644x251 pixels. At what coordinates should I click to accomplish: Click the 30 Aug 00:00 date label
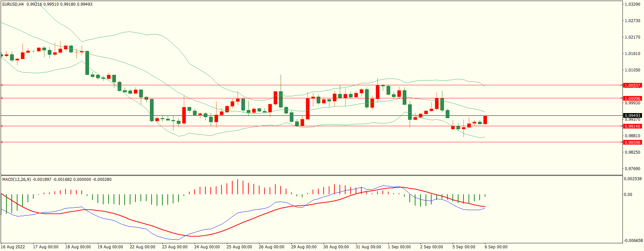point(336,247)
